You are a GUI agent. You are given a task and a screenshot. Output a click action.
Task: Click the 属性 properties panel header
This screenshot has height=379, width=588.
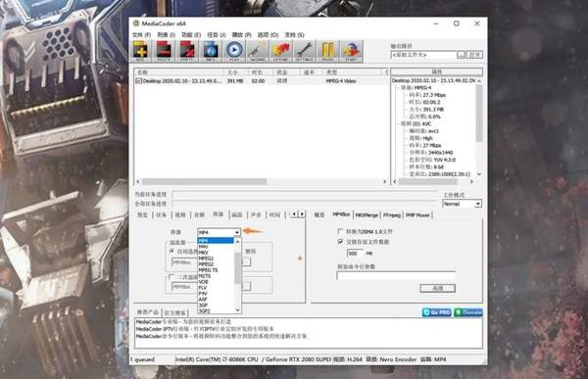click(437, 71)
